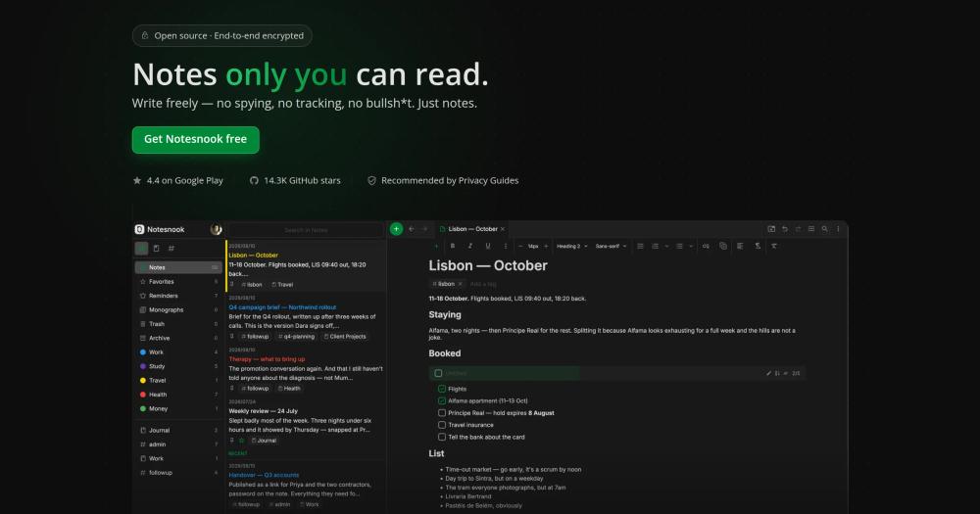Viewport: 980px width, 514px height.
Task: Click the clear formatting icon
Action: [774, 246]
